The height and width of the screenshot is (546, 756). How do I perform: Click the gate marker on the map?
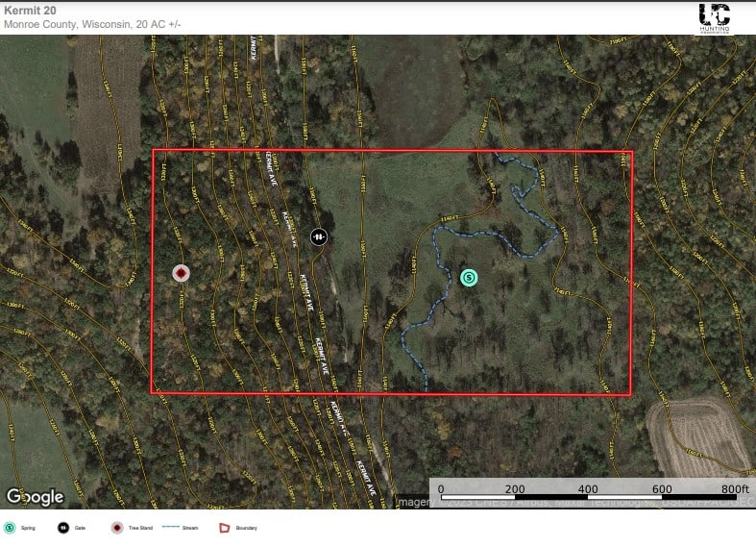(318, 236)
